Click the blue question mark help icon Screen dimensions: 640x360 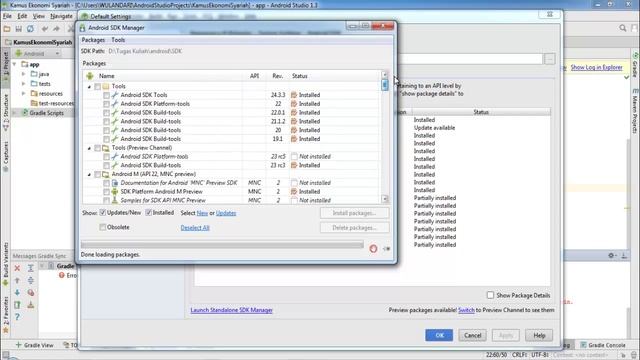click(x=17, y=317)
